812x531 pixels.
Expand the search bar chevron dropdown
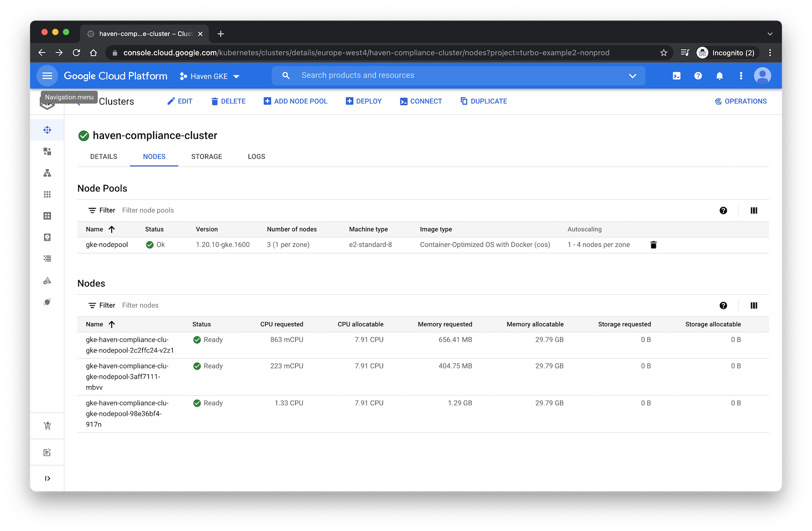click(632, 75)
